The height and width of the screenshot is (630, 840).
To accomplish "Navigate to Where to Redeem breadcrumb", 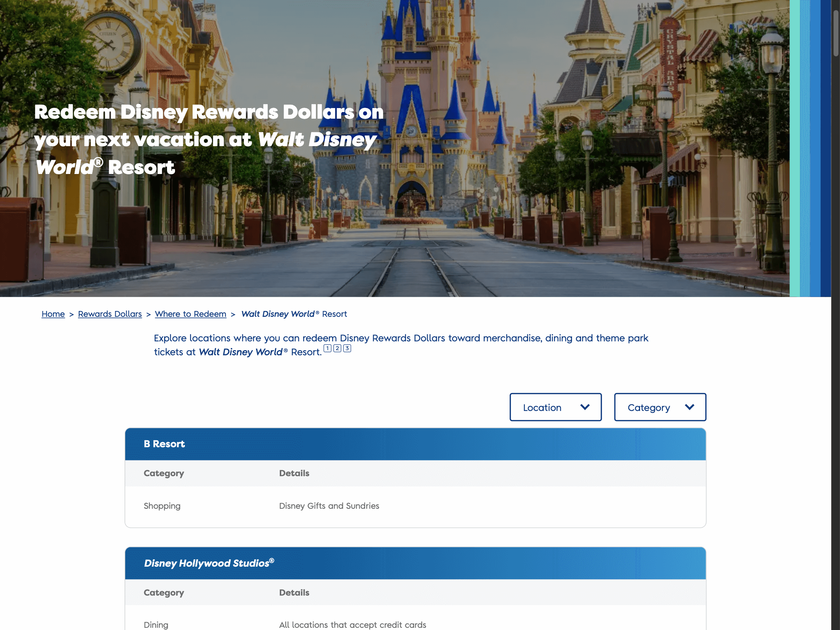I will click(190, 314).
